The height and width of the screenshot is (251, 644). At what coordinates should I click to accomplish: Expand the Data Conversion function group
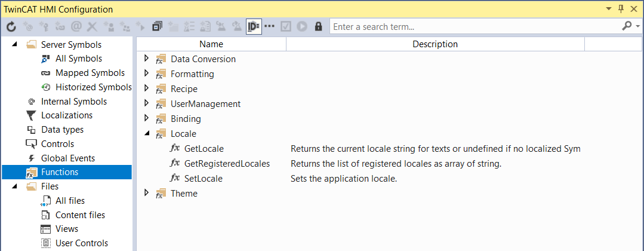tap(146, 59)
